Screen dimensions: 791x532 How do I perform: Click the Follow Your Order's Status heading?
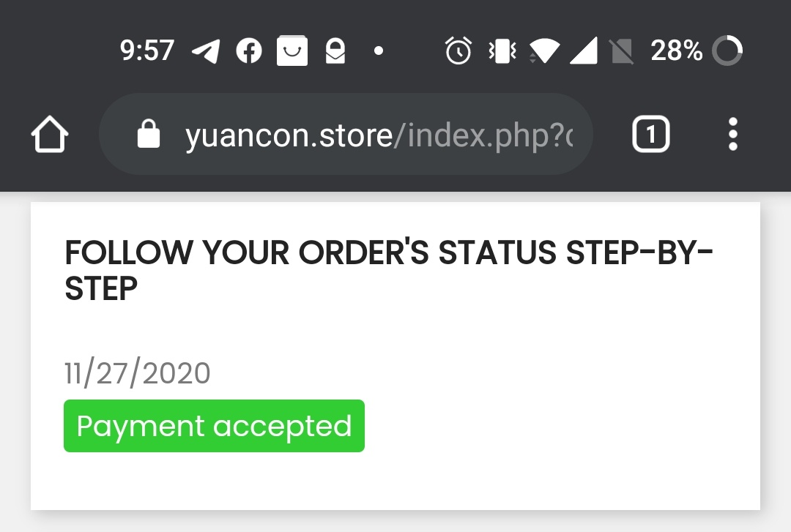click(388, 271)
